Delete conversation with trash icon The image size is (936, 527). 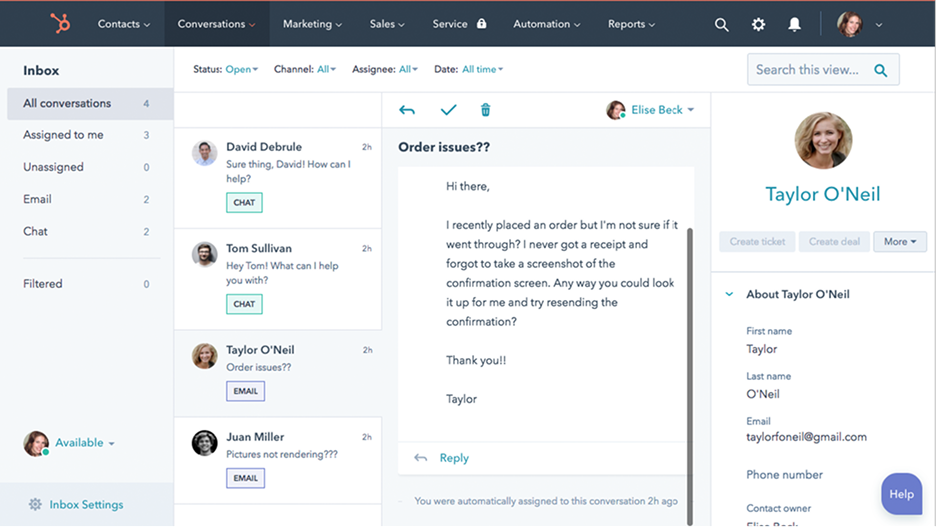(485, 110)
